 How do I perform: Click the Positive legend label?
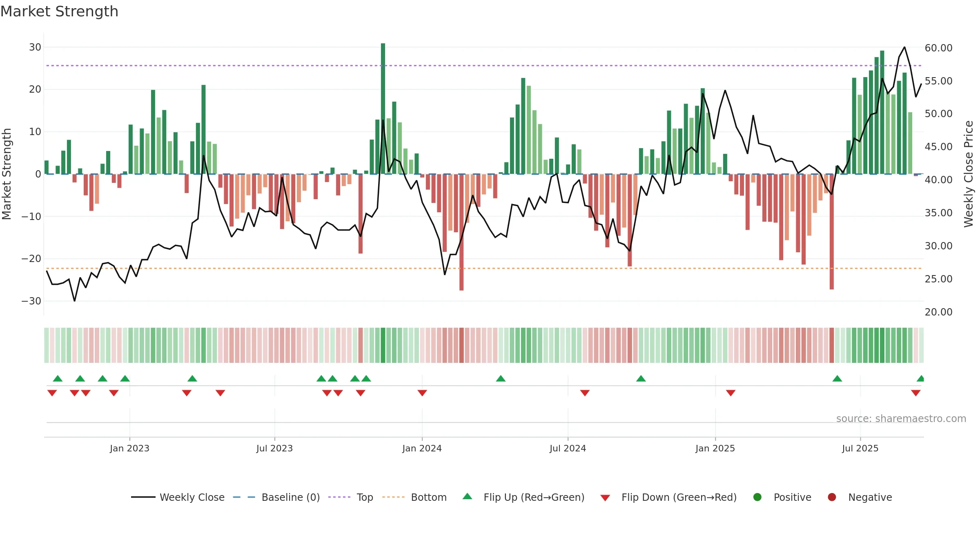click(x=793, y=497)
